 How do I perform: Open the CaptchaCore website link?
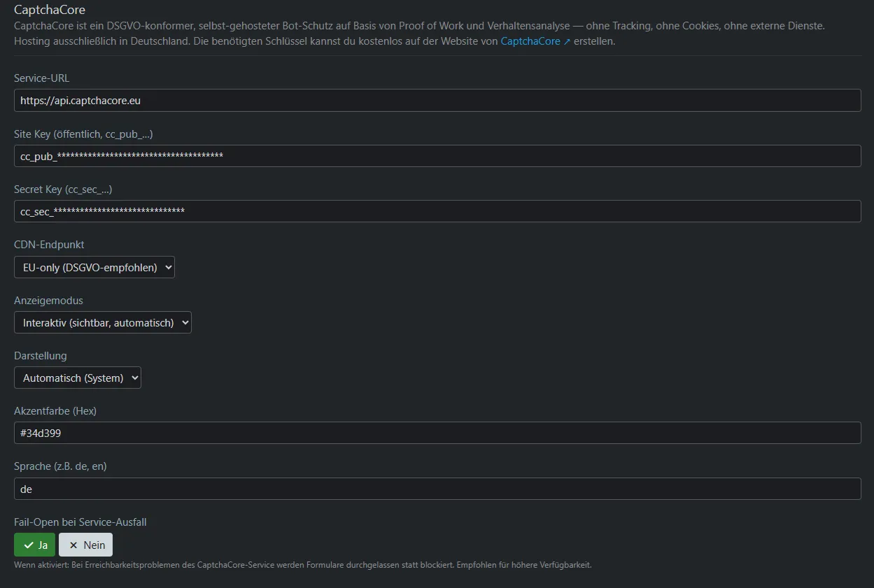[x=530, y=41]
